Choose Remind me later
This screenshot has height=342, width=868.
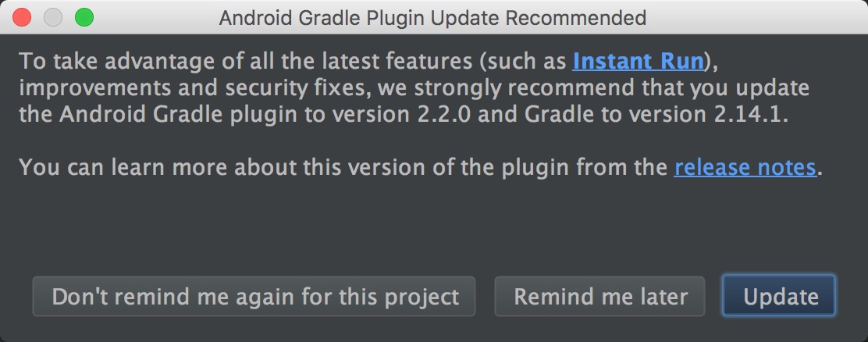(x=600, y=297)
